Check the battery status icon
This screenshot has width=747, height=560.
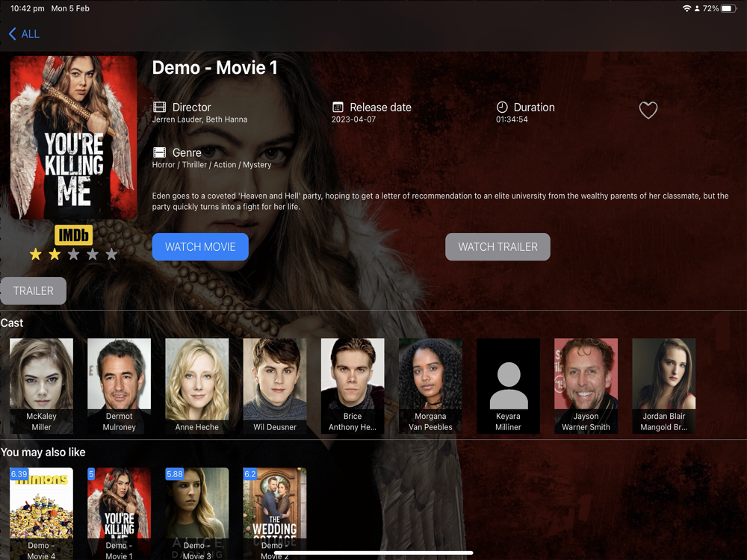point(729,8)
